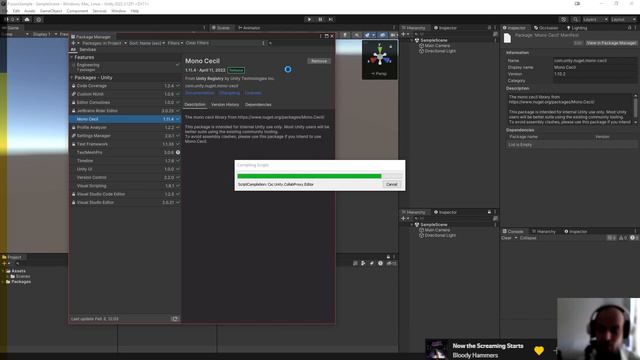The height and width of the screenshot is (360, 640).
Task: Open the GameObject menu
Action: [x=51, y=11]
